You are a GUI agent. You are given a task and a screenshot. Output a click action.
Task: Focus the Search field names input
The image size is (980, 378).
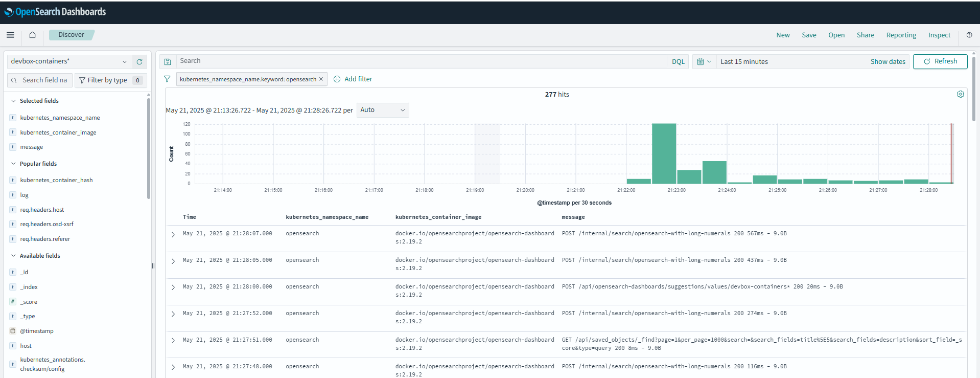point(40,80)
